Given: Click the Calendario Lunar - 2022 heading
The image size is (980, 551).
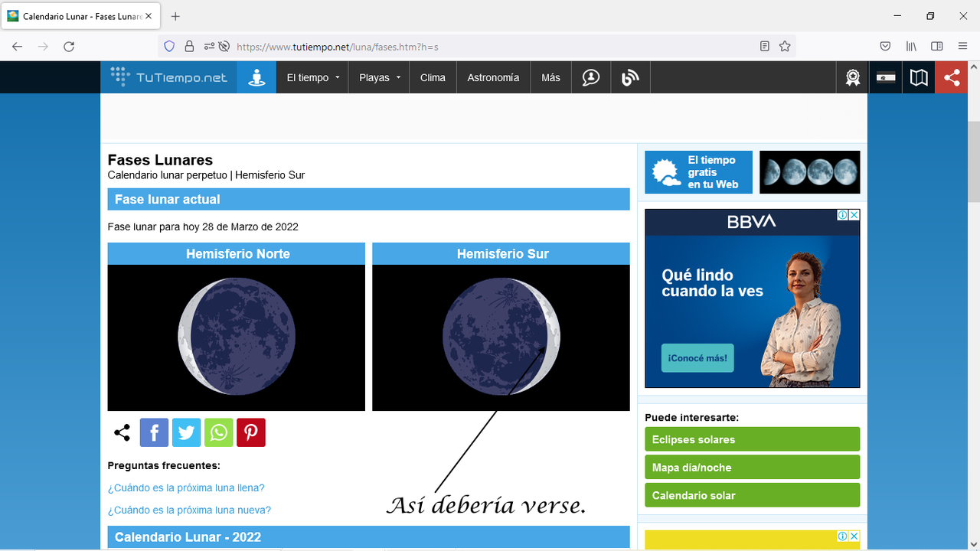Looking at the screenshot, I should coord(368,537).
